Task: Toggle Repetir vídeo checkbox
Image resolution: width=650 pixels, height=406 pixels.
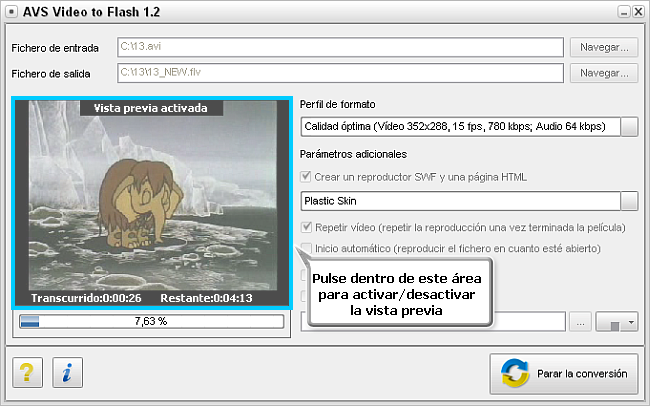Action: (306, 227)
